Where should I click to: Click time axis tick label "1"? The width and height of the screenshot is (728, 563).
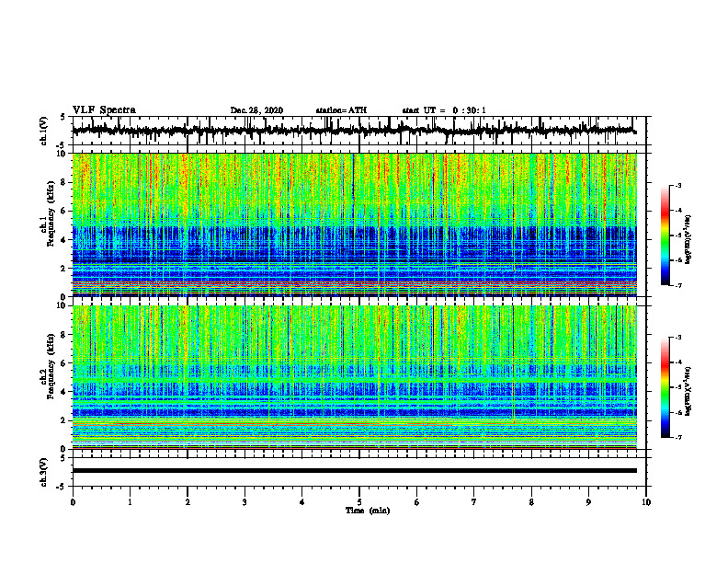pyautogui.click(x=130, y=502)
